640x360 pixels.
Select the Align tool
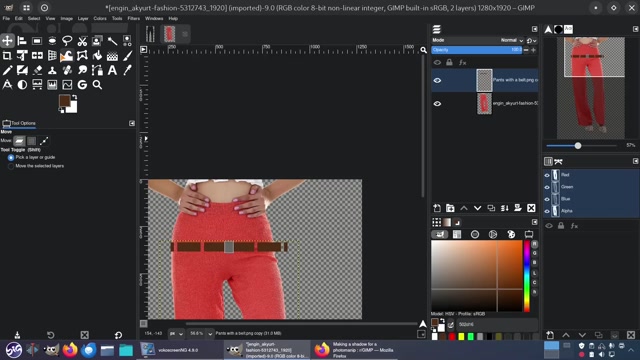click(22, 40)
